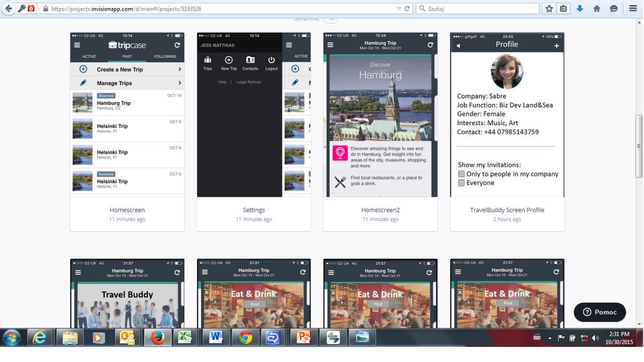Click the Legal Notices text in Settings screen

[x=249, y=82]
